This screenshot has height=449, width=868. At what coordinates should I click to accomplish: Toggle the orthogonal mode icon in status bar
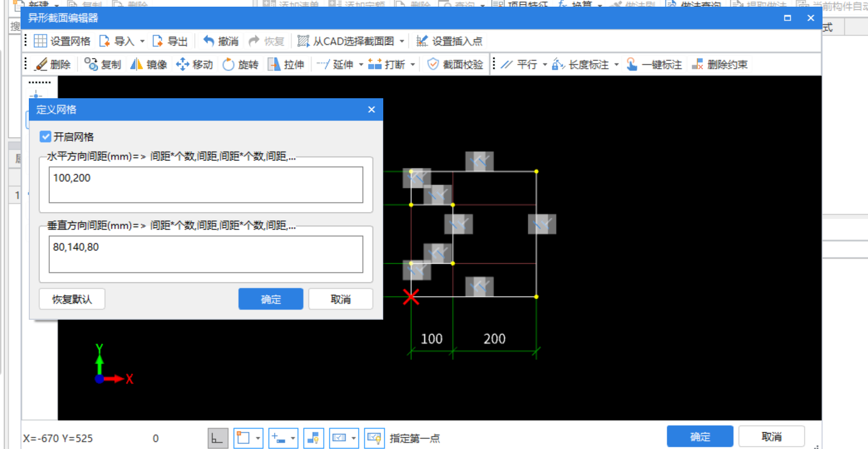click(217, 438)
